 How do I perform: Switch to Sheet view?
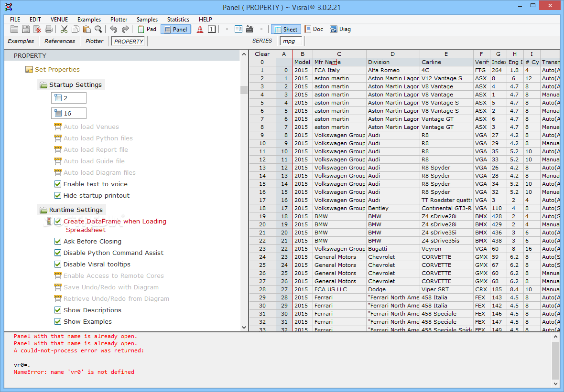pos(286,30)
